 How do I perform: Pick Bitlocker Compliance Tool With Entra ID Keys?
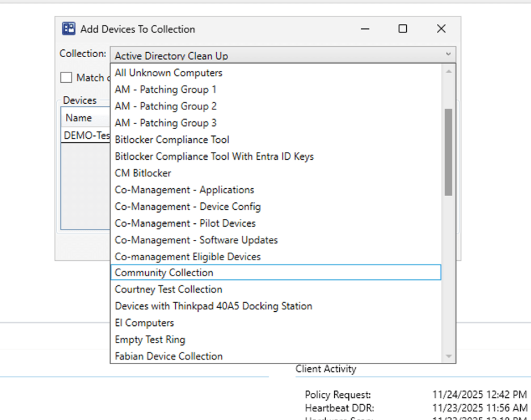click(214, 156)
